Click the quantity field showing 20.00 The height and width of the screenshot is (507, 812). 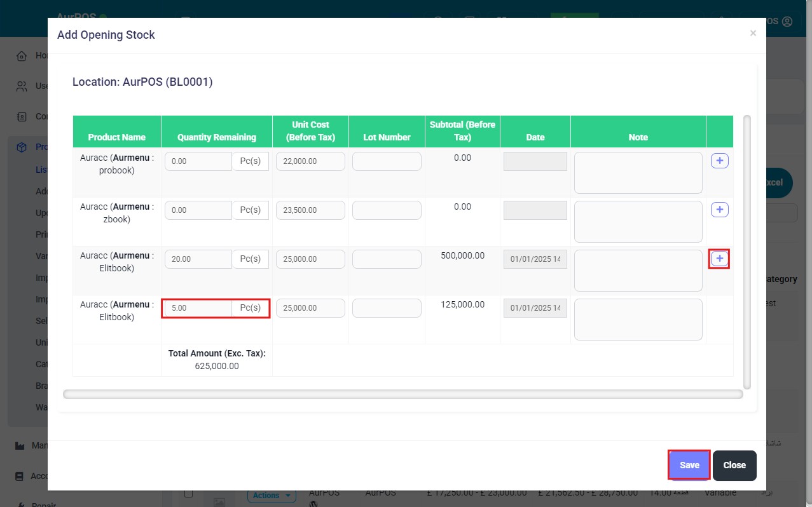(198, 259)
